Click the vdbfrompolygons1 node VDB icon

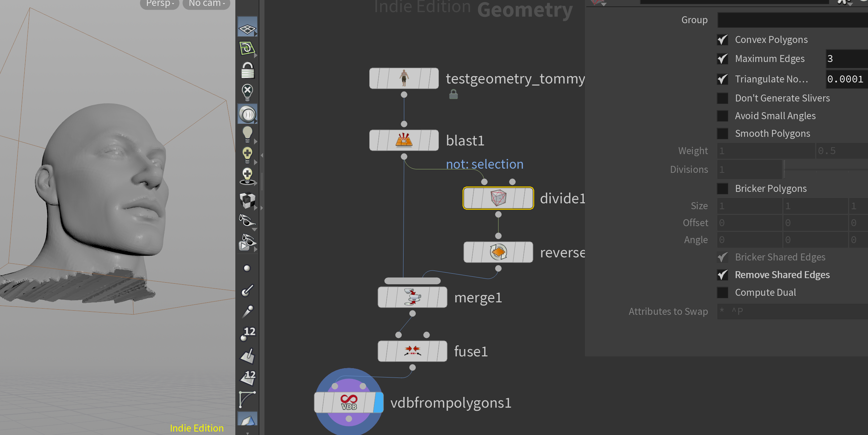(x=349, y=402)
